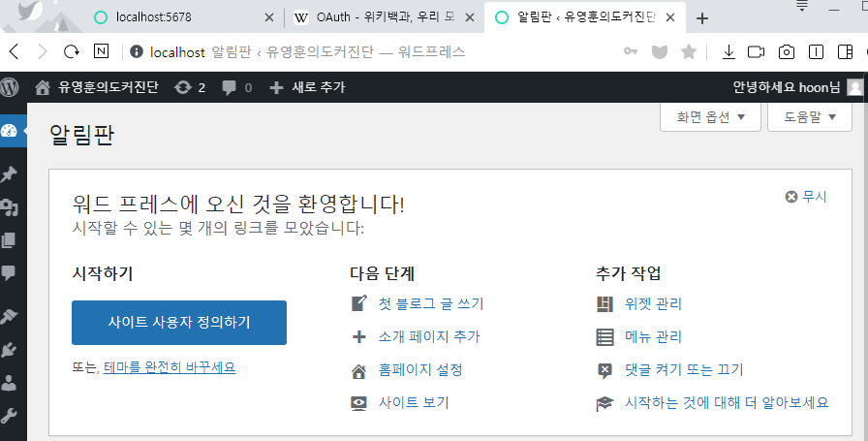Open the 메뉴 관리 link

[x=653, y=336]
